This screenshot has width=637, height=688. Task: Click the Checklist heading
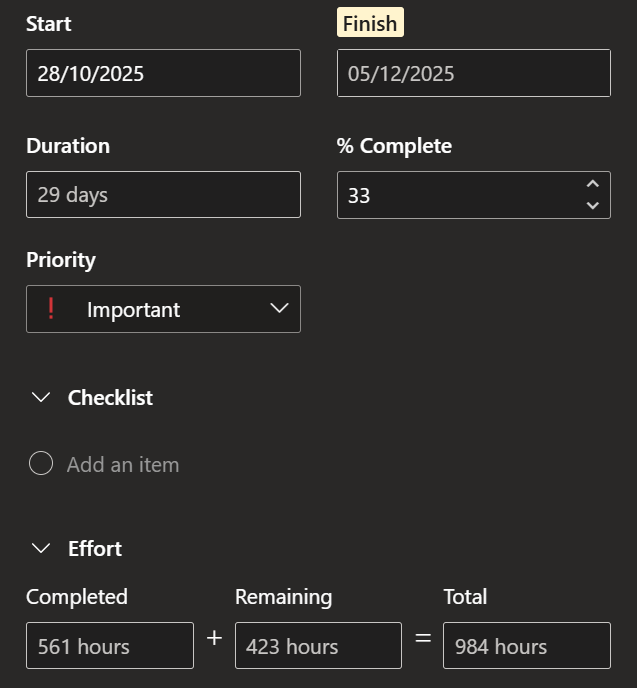[110, 398]
